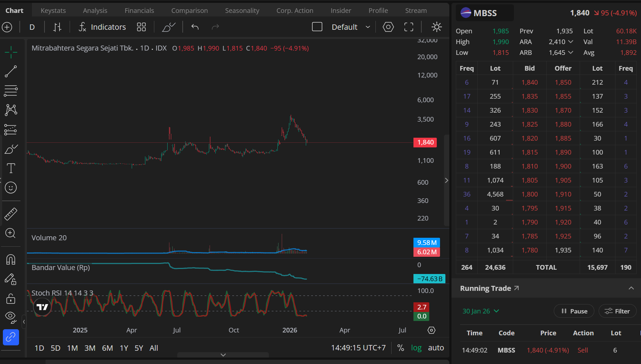Open the Default layout dropdown
This screenshot has height=364, width=641.
(x=351, y=27)
